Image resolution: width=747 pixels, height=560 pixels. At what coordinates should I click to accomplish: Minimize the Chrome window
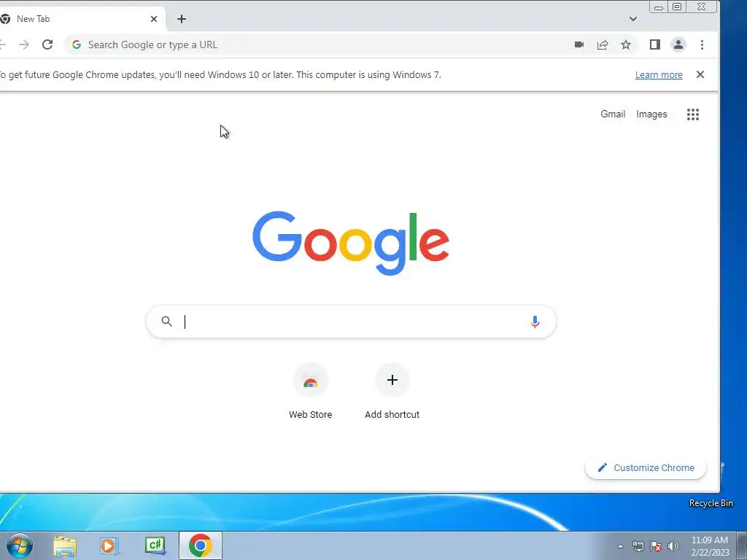[659, 7]
